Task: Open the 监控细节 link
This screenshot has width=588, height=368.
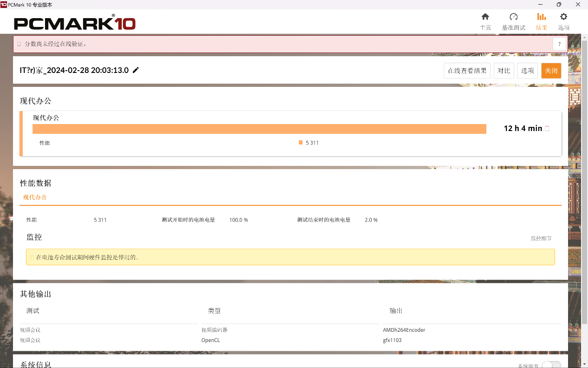Action: tap(542, 238)
